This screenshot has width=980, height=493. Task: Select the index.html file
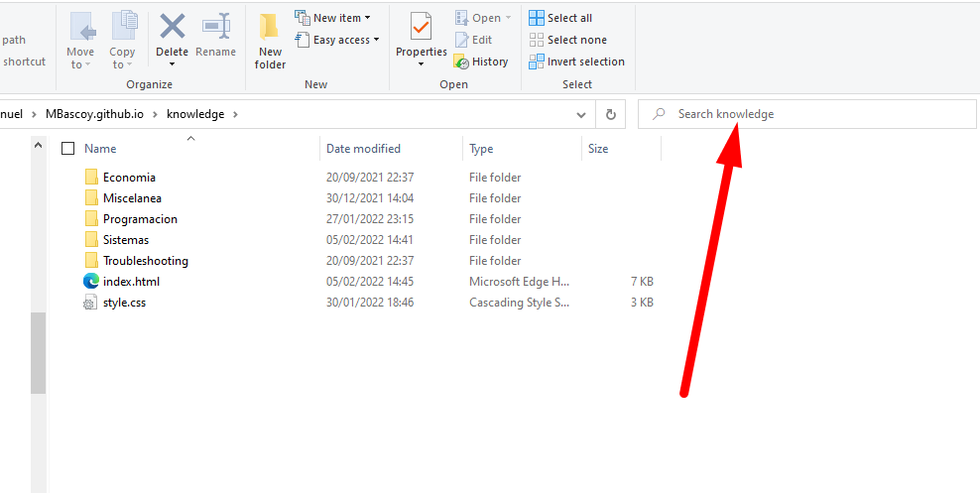click(x=131, y=282)
